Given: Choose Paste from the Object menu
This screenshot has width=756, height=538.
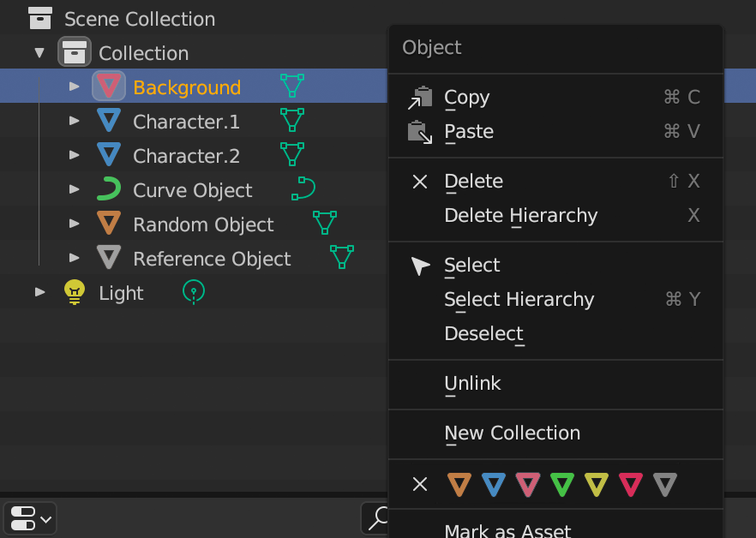Looking at the screenshot, I should (x=555, y=132).
